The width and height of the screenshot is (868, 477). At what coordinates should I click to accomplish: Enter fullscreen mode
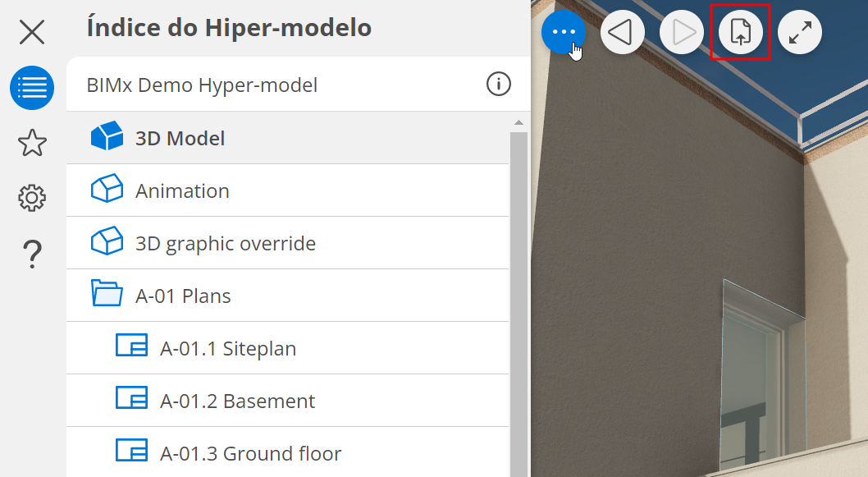(800, 32)
